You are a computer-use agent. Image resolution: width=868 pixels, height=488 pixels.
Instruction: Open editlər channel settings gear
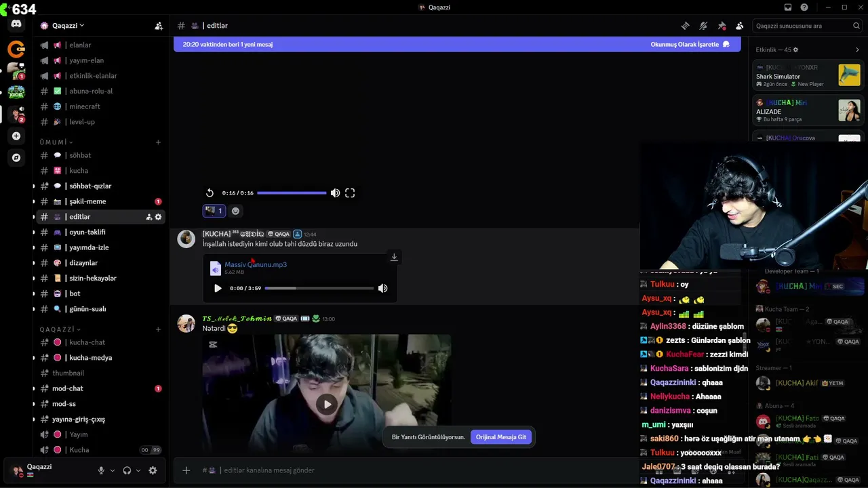[x=159, y=217]
